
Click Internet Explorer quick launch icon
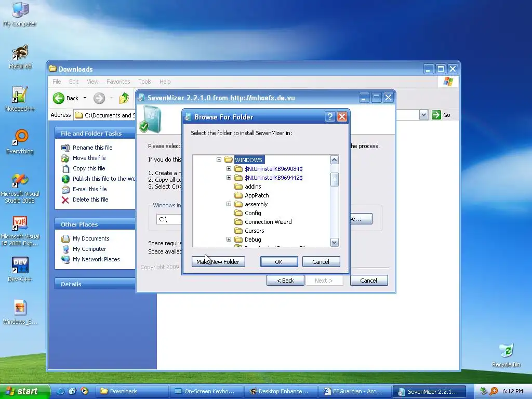(x=61, y=392)
